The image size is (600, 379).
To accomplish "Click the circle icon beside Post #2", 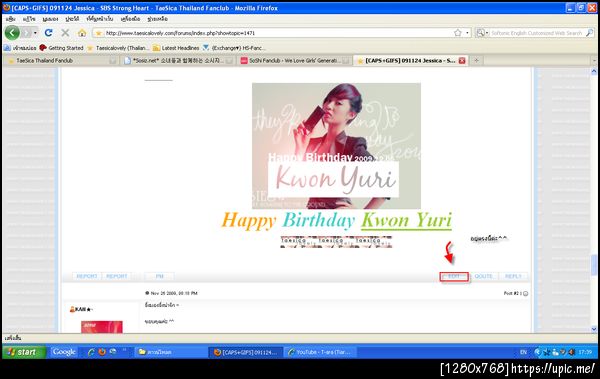I will point(525,294).
